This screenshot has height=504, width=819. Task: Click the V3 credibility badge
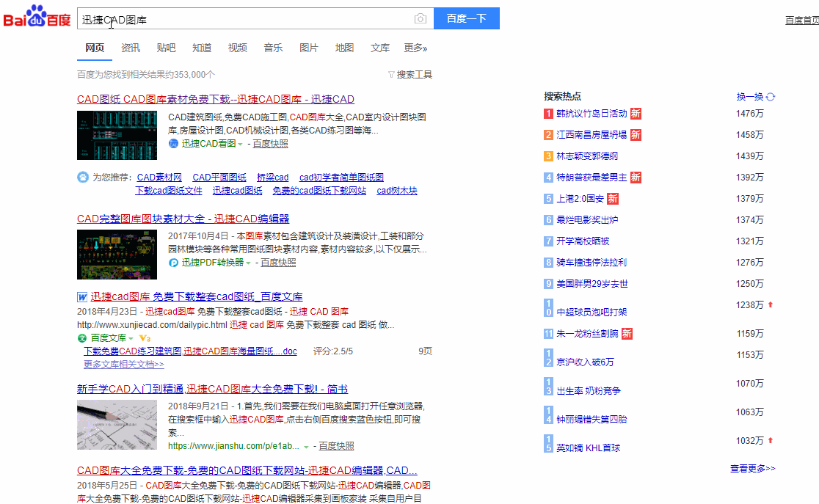click(x=145, y=338)
